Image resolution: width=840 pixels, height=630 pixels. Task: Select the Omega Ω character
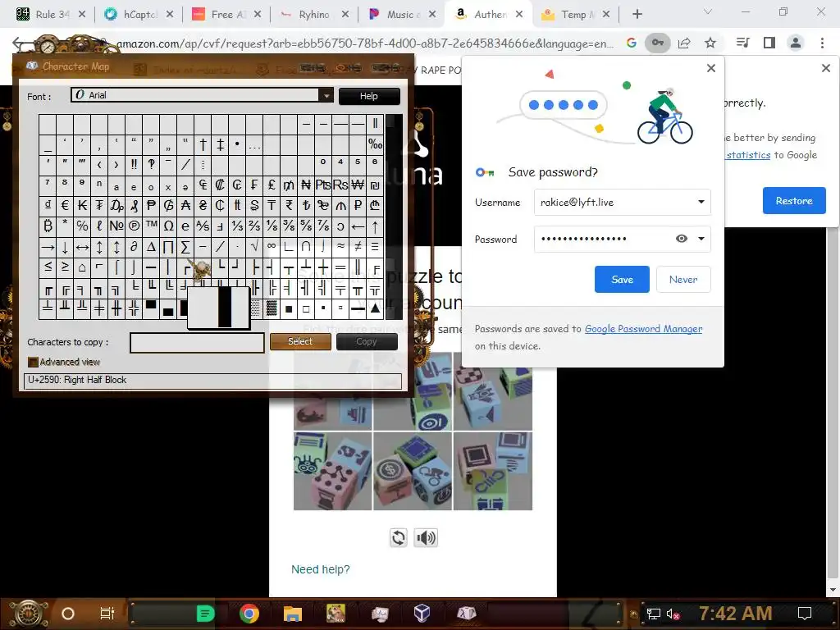168,226
